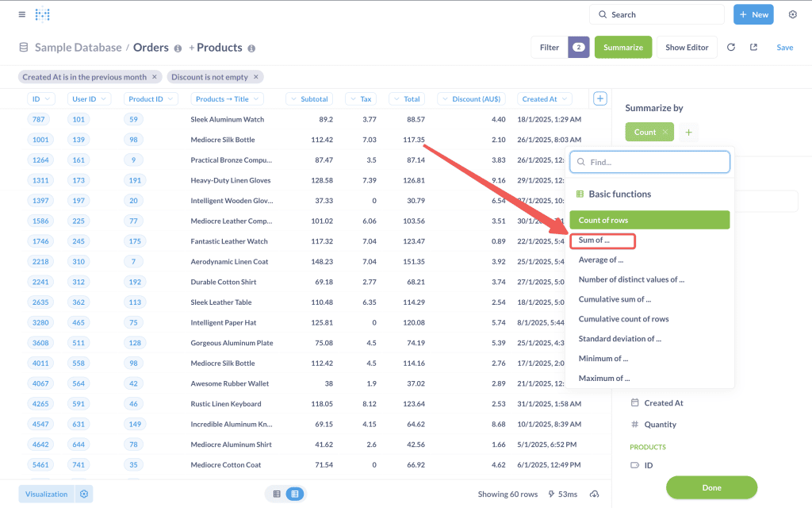This screenshot has height=508, width=812.
Task: Click the Metabase logo icon
Action: pyautogui.click(x=43, y=14)
